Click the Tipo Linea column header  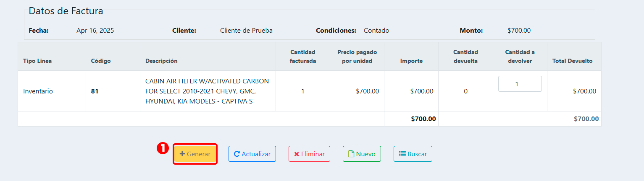[37, 61]
